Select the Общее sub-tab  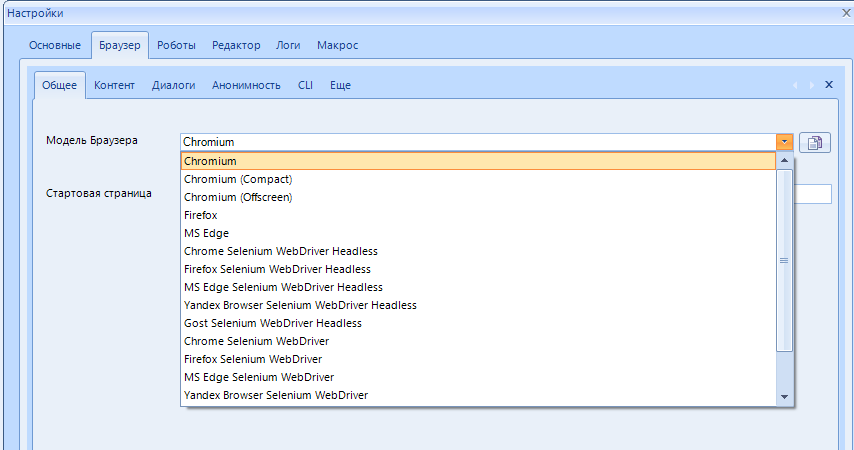59,85
